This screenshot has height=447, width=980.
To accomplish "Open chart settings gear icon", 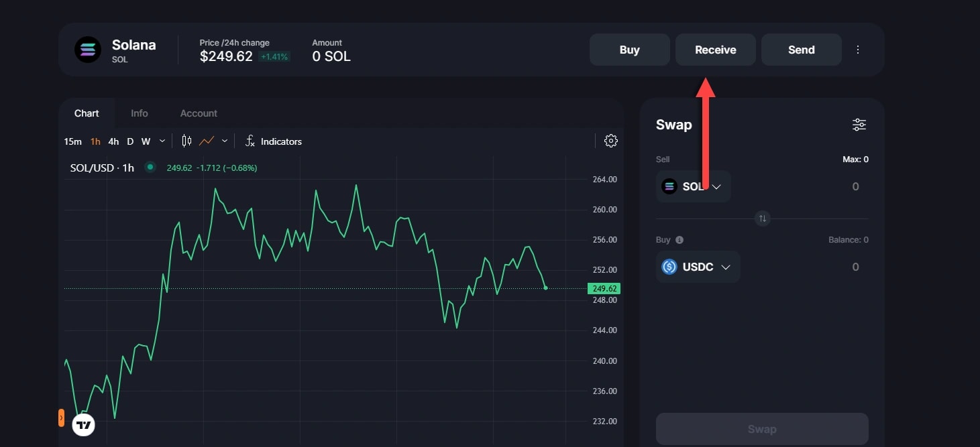I will pyautogui.click(x=610, y=141).
